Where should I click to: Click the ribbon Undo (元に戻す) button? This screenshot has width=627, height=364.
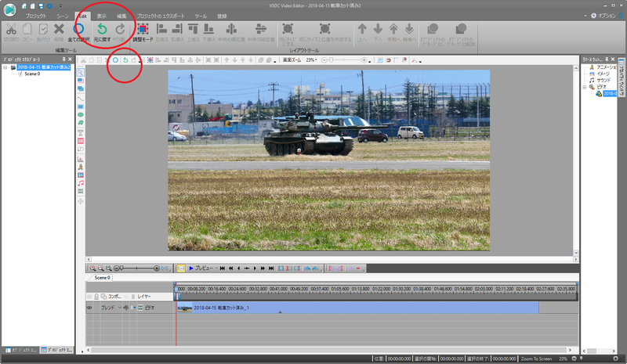tap(102, 32)
